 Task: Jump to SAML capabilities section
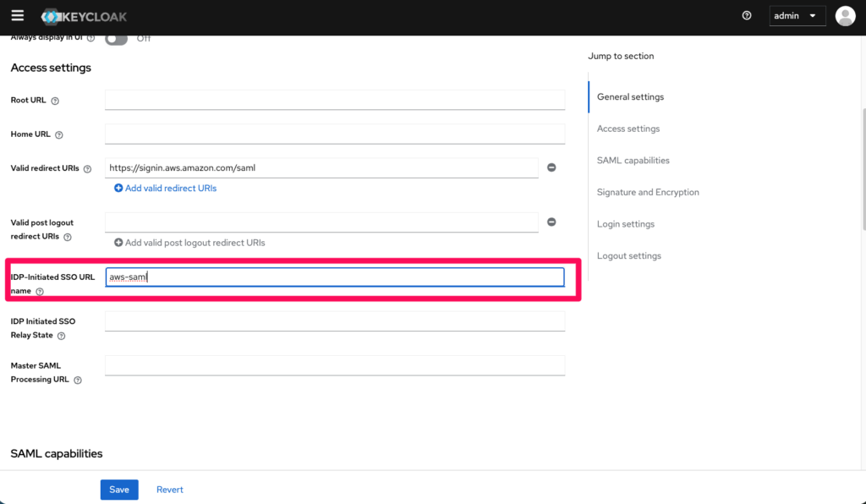click(633, 161)
